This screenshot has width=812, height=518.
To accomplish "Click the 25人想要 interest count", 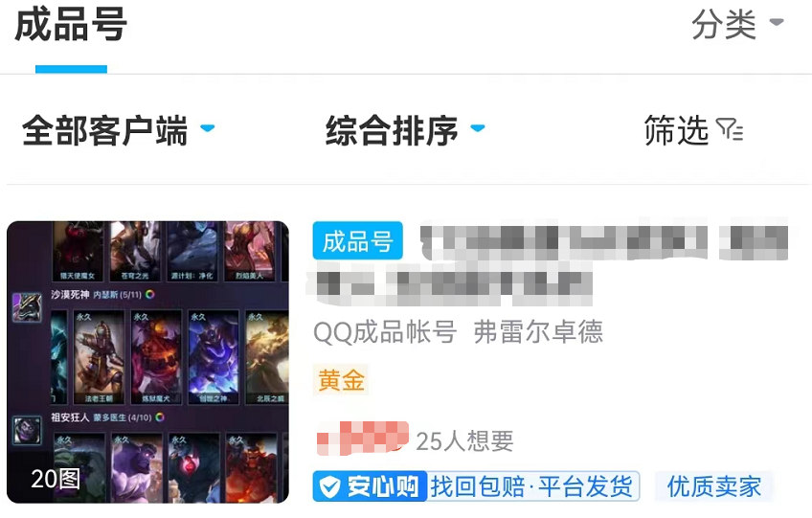I will pos(464,441).
